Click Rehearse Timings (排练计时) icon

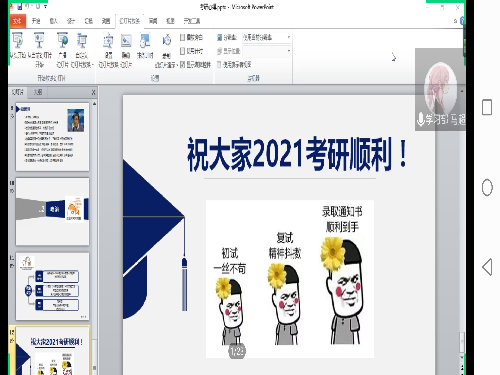coord(145,45)
